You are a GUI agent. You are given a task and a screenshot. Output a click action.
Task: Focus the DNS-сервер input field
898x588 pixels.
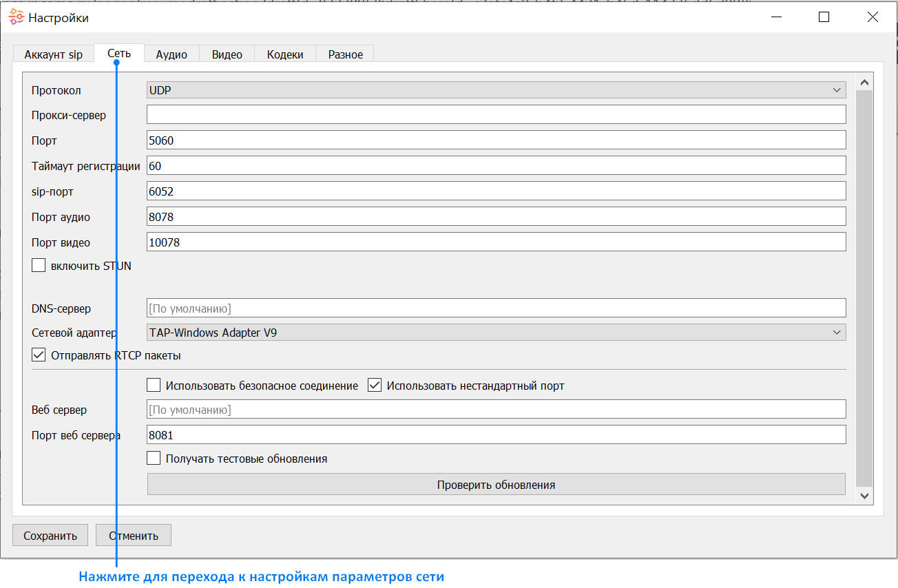pyautogui.click(x=497, y=308)
